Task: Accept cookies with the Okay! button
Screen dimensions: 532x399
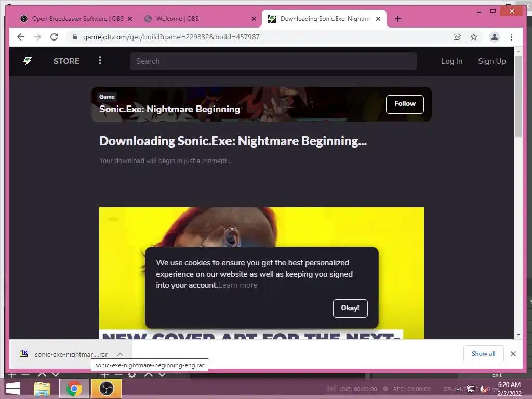Action: (350, 309)
